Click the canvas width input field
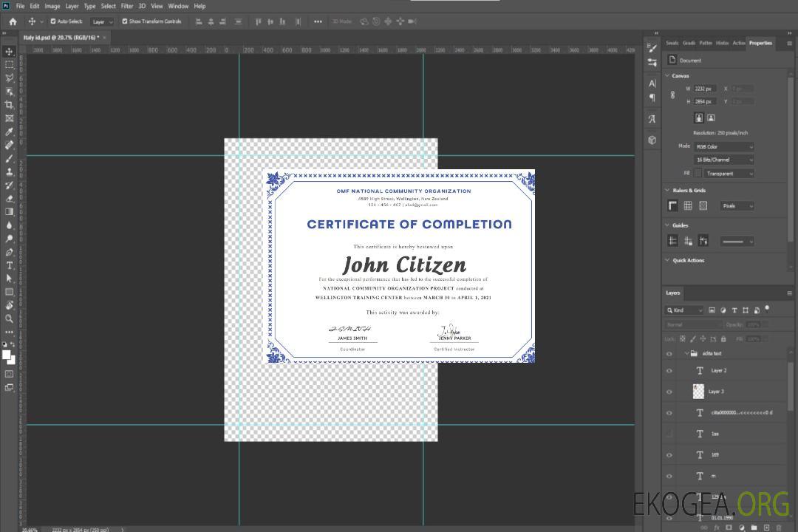This screenshot has width=798, height=532. click(x=704, y=89)
